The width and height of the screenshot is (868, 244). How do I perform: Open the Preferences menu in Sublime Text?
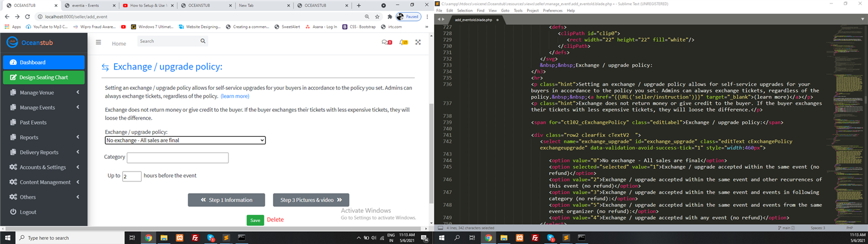(552, 10)
